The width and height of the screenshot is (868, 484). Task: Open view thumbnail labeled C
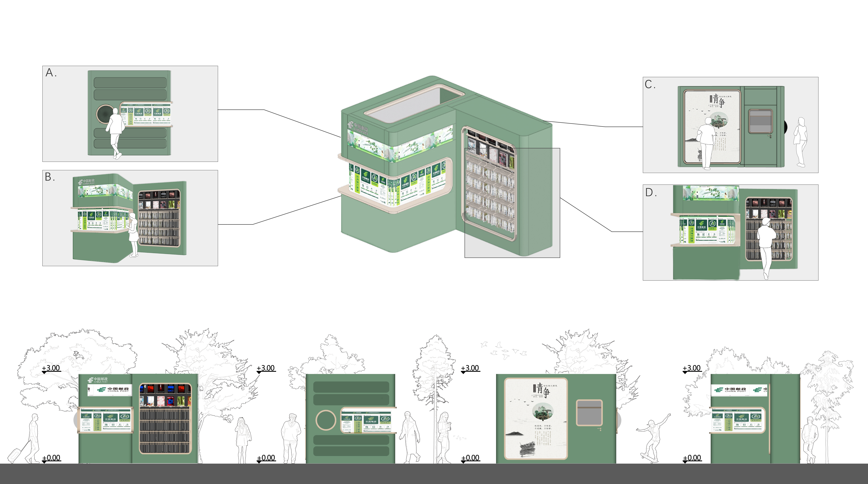click(730, 125)
